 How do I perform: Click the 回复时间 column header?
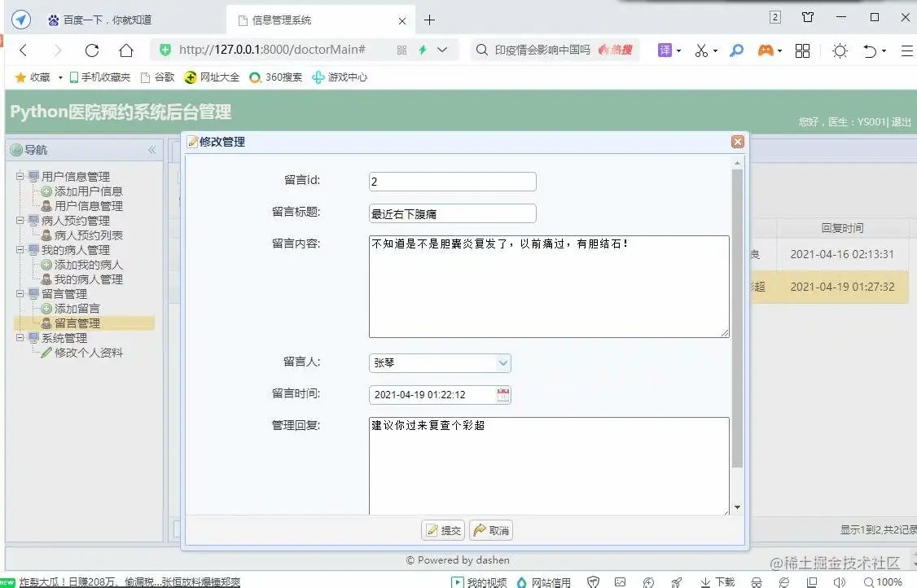click(x=842, y=228)
